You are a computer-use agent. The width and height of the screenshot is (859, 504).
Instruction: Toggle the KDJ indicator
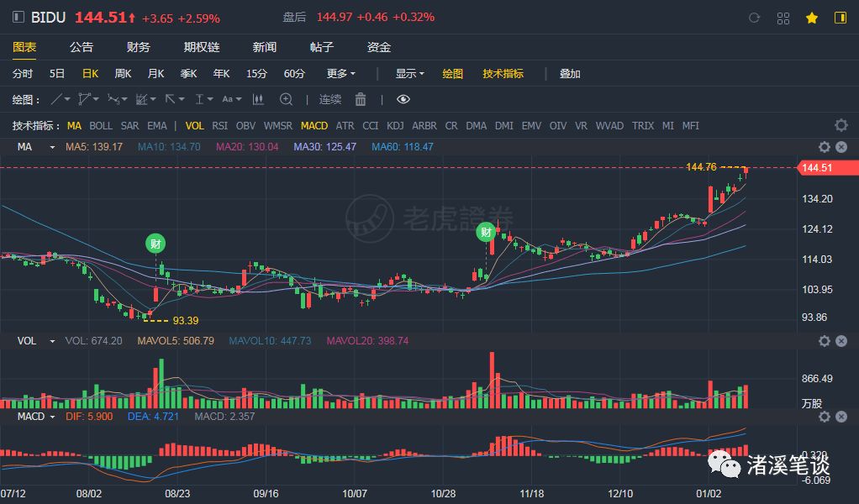click(x=395, y=126)
